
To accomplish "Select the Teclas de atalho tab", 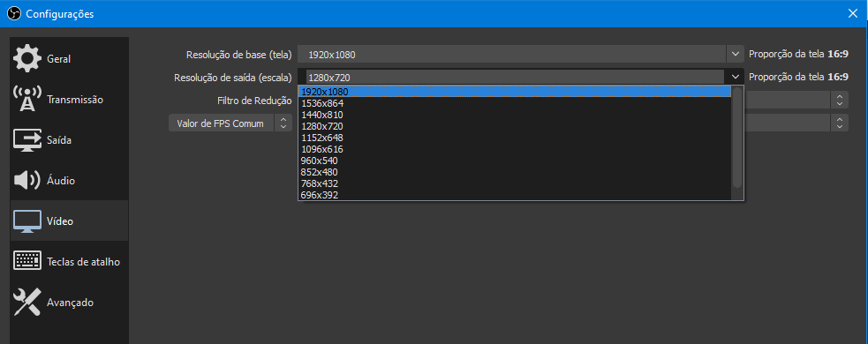I will click(x=69, y=262).
